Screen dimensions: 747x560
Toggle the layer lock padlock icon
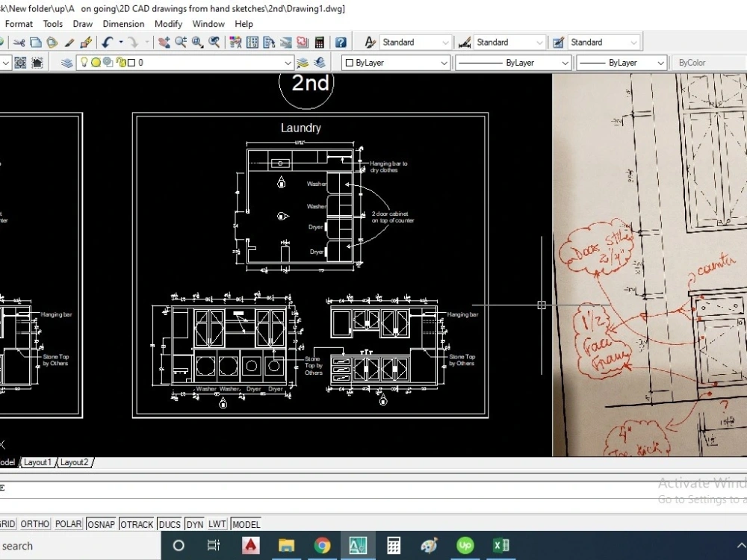(120, 62)
